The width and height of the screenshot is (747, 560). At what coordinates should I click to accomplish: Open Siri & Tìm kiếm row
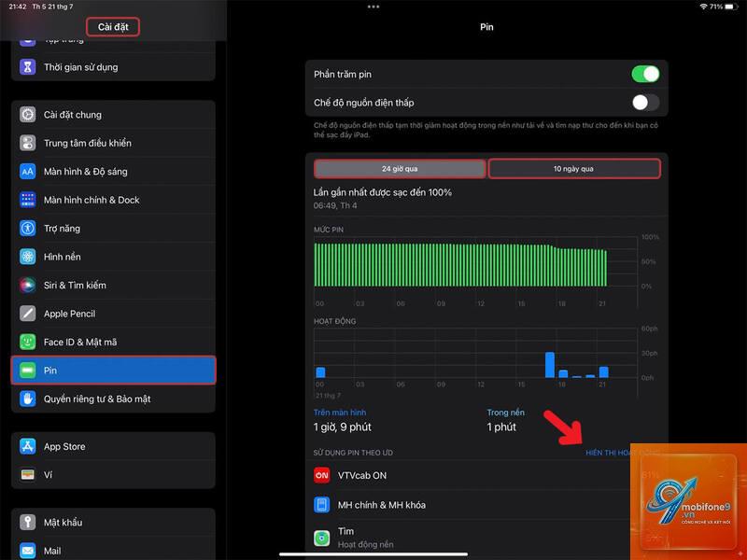coord(113,286)
